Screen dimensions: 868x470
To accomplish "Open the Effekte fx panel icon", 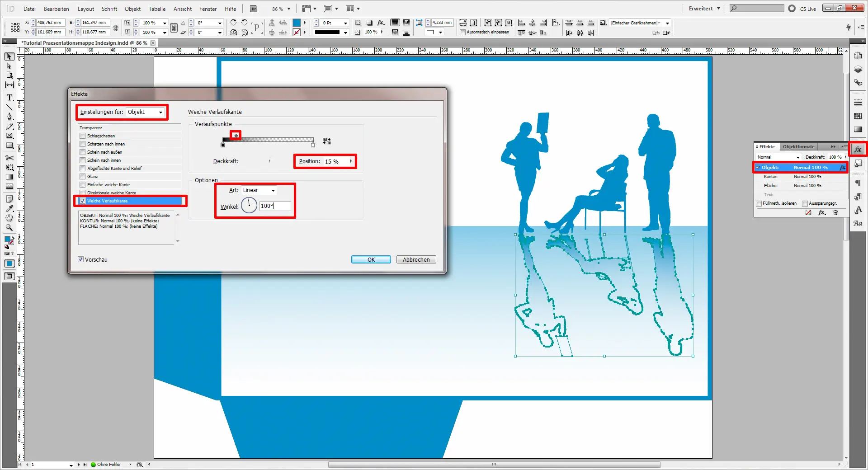I will click(858, 149).
